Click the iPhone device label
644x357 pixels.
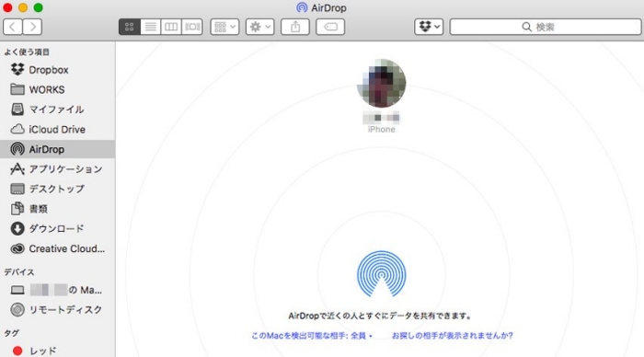(x=382, y=130)
